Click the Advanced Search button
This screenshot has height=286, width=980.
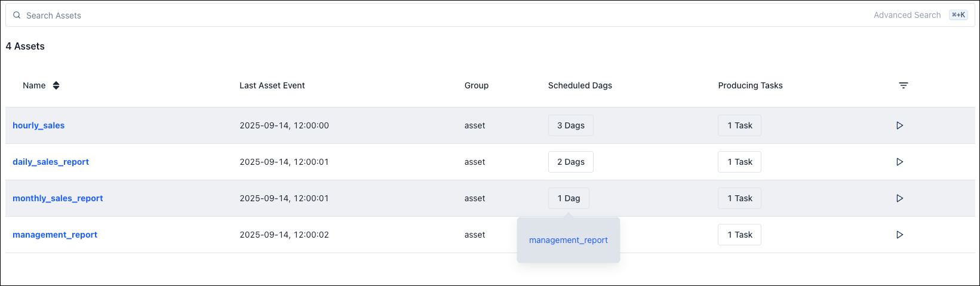coord(907,15)
